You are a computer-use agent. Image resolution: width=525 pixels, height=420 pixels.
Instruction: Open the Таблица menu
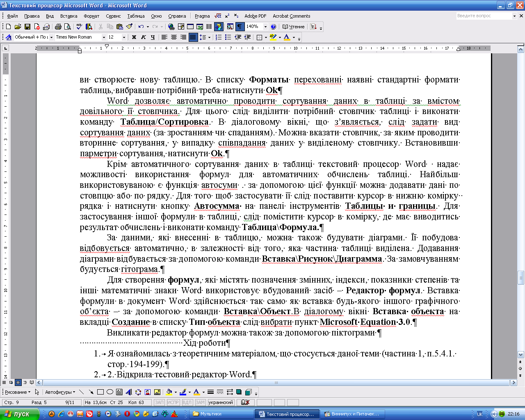point(136,16)
